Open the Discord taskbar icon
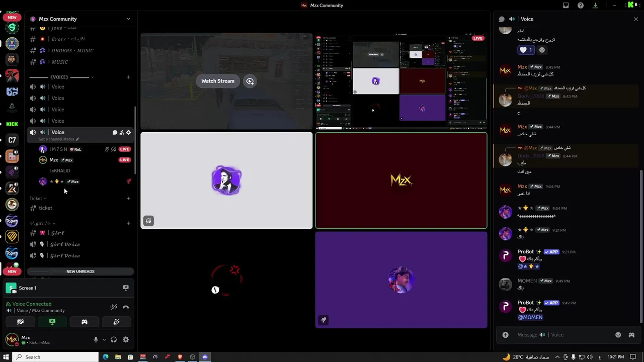 click(205, 357)
